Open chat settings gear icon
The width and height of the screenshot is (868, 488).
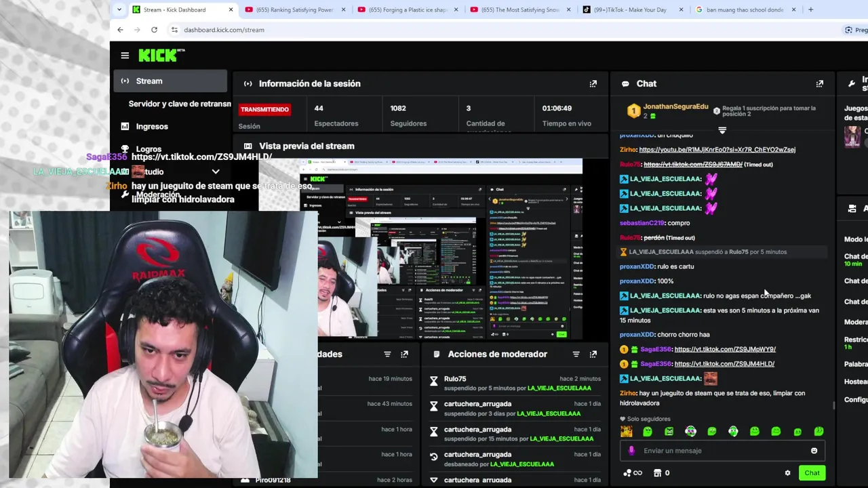point(787,473)
